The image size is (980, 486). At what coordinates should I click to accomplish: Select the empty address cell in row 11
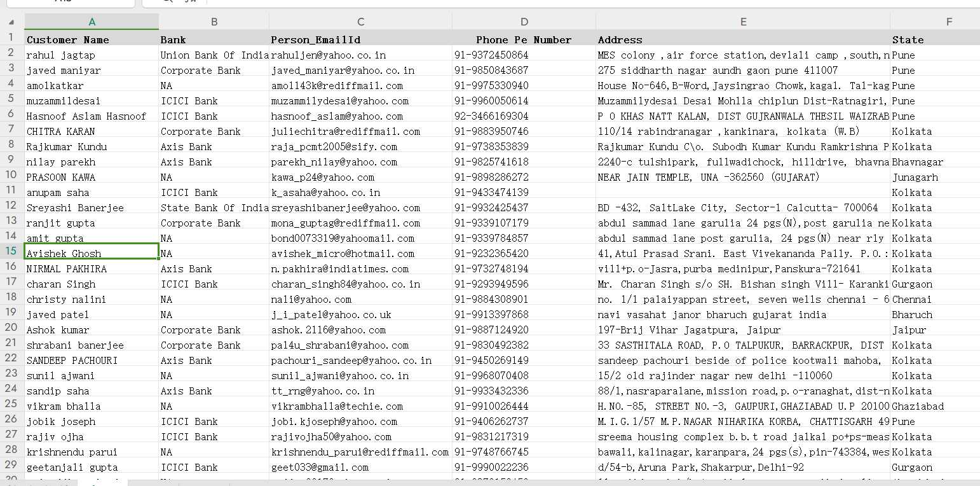tap(743, 193)
